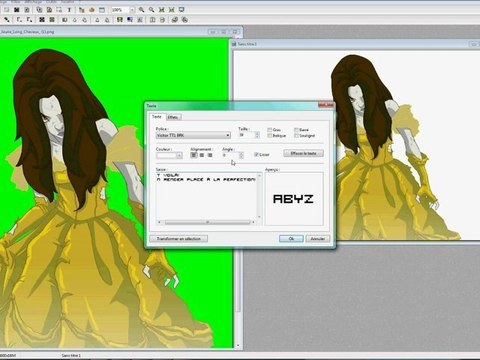Toggle the Lisser smoothing checkbox

[x=256, y=155]
